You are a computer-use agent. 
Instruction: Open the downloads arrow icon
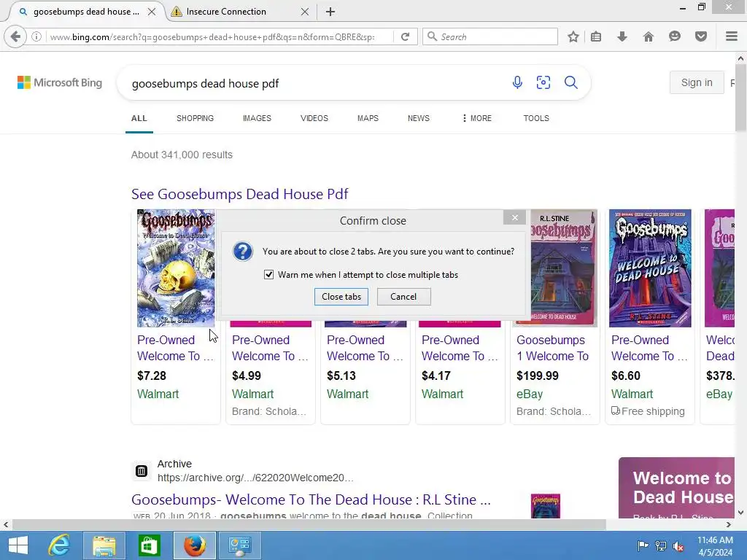click(622, 36)
